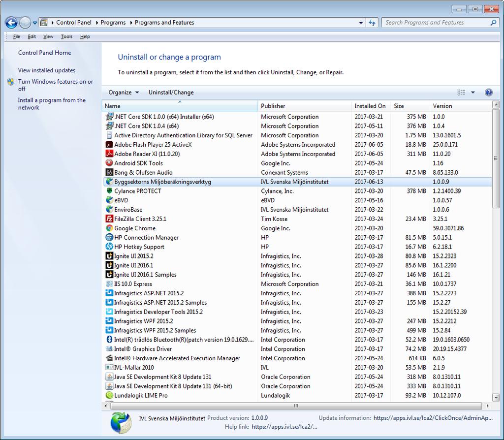Open the help question mark icon

(x=489, y=93)
